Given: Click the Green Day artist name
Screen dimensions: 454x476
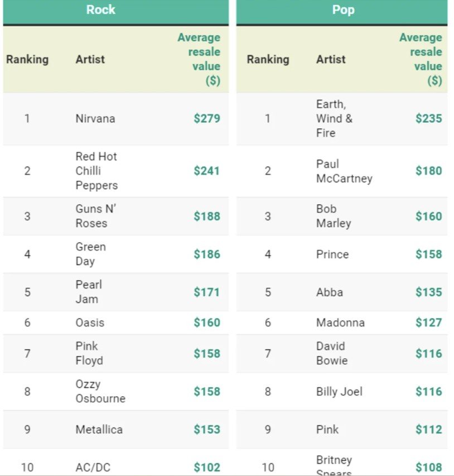Looking at the screenshot, I should click(x=90, y=254).
